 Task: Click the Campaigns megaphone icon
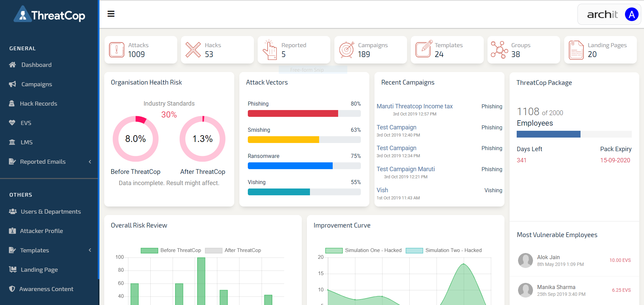click(13, 84)
